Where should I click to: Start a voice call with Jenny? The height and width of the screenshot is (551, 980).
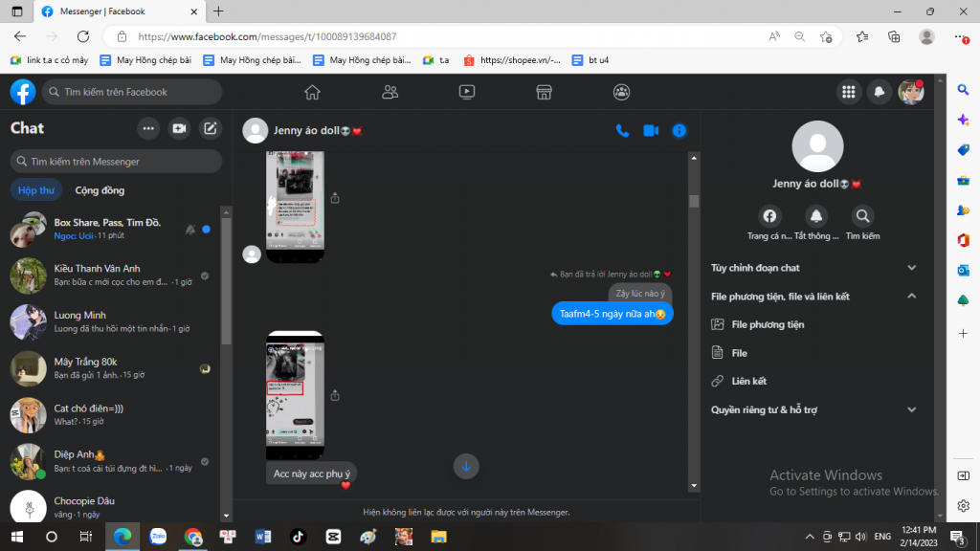point(622,130)
